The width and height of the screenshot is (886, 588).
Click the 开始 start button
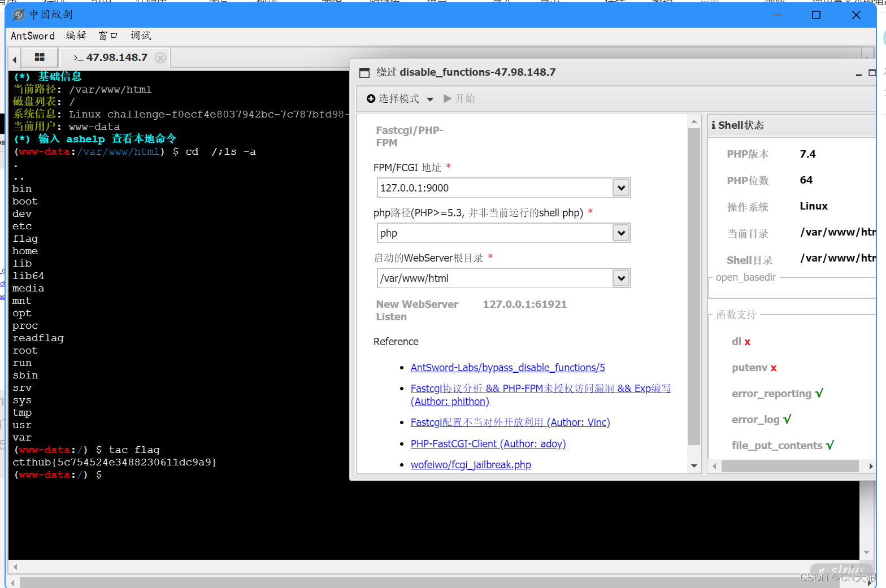coord(459,99)
